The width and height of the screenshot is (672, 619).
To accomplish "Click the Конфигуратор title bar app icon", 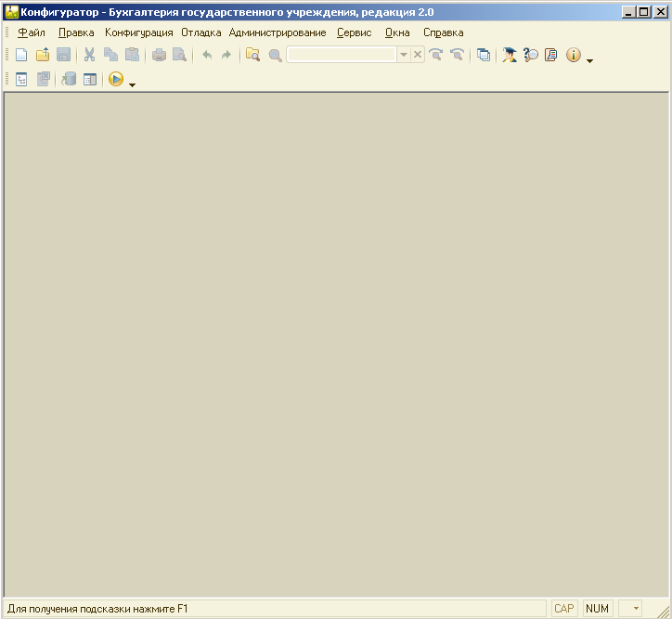I will click(x=11, y=12).
